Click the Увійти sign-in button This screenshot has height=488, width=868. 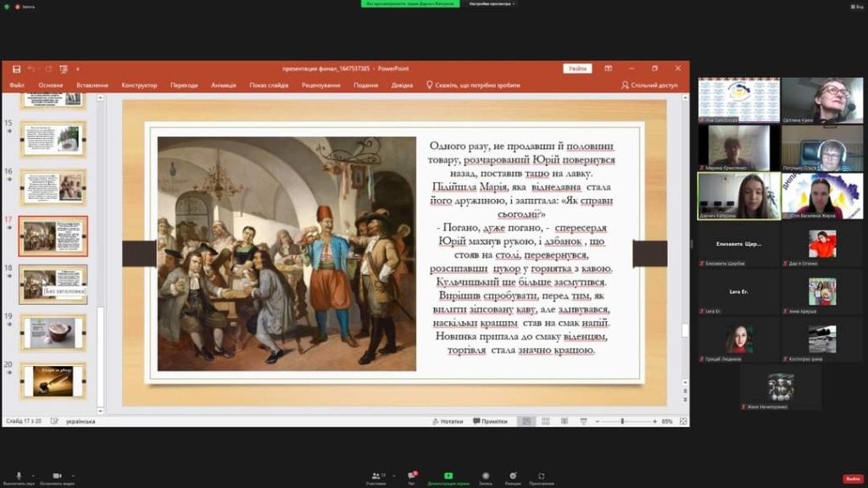(x=577, y=69)
